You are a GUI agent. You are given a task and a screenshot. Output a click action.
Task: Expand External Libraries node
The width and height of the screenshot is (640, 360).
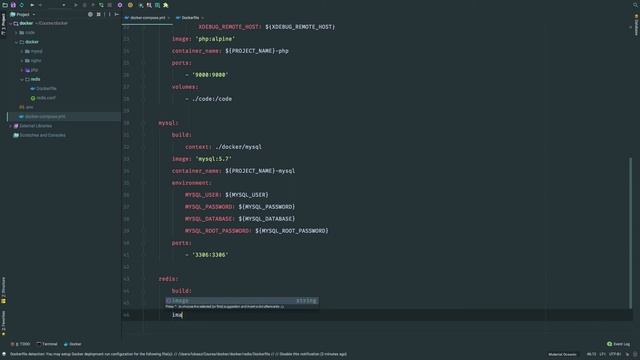click(11, 126)
